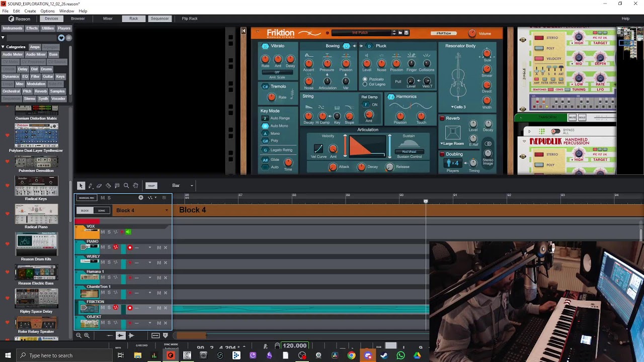Open the Cello 3 resonator body dropdown
The height and width of the screenshot is (362, 644).
[458, 107]
